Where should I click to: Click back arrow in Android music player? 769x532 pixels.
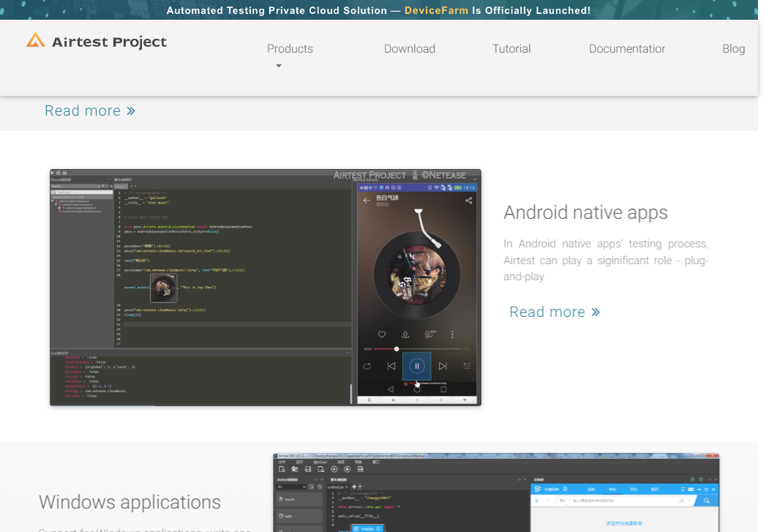click(x=367, y=200)
